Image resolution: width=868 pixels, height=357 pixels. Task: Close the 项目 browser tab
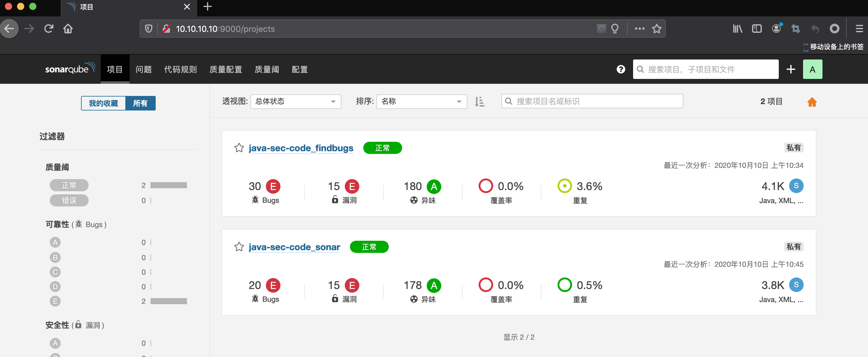tap(187, 7)
